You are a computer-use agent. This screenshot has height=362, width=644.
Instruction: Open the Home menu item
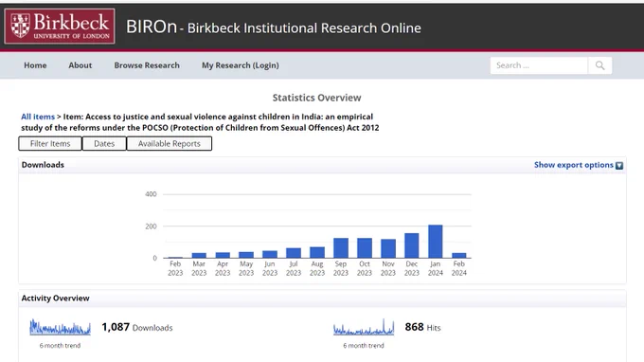(x=35, y=65)
